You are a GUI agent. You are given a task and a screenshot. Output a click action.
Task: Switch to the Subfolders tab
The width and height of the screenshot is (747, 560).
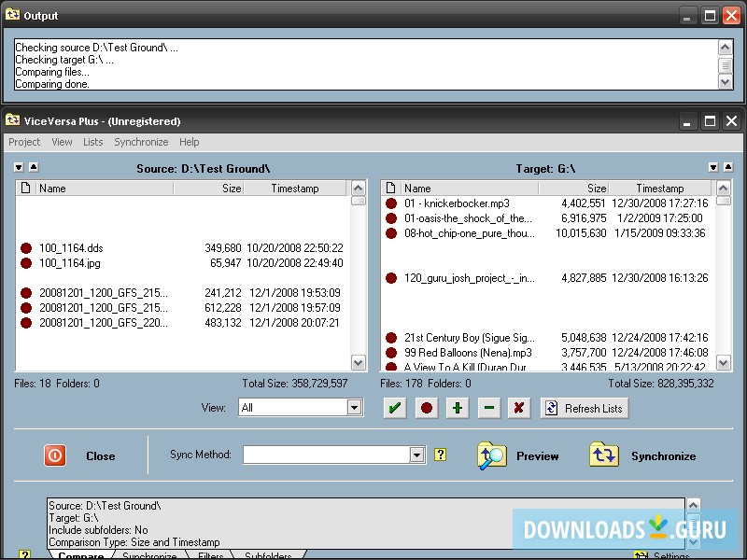tap(268, 555)
